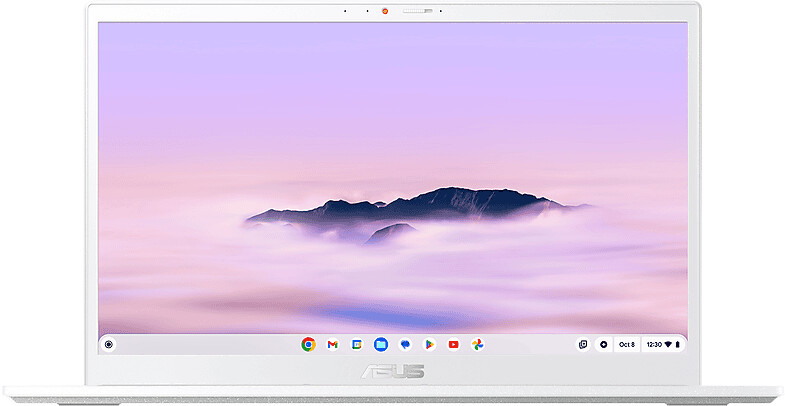Click the battery indicator in the tray
Image resolution: width=785 pixels, height=406 pixels.
(x=677, y=344)
